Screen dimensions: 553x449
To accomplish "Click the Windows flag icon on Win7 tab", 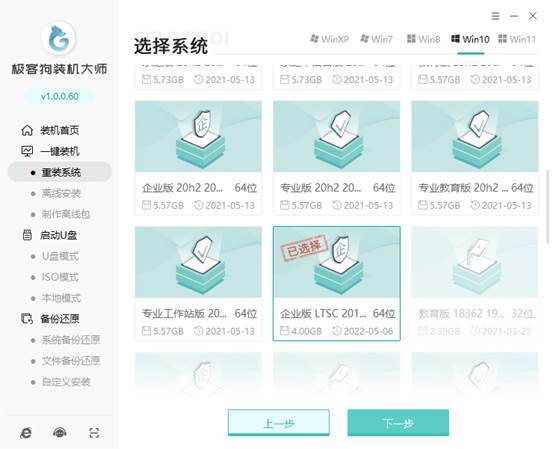I will click(364, 39).
